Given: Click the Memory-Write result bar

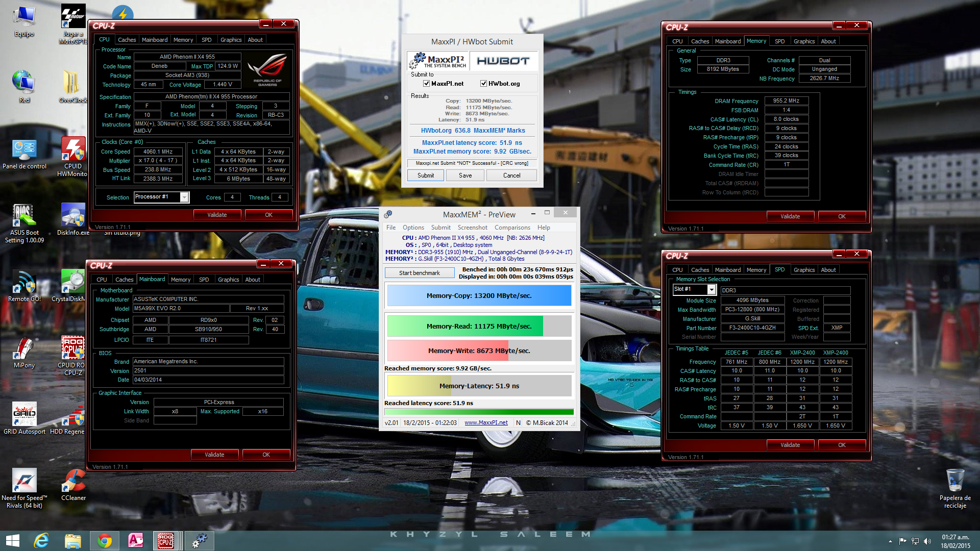Looking at the screenshot, I should tap(479, 350).
